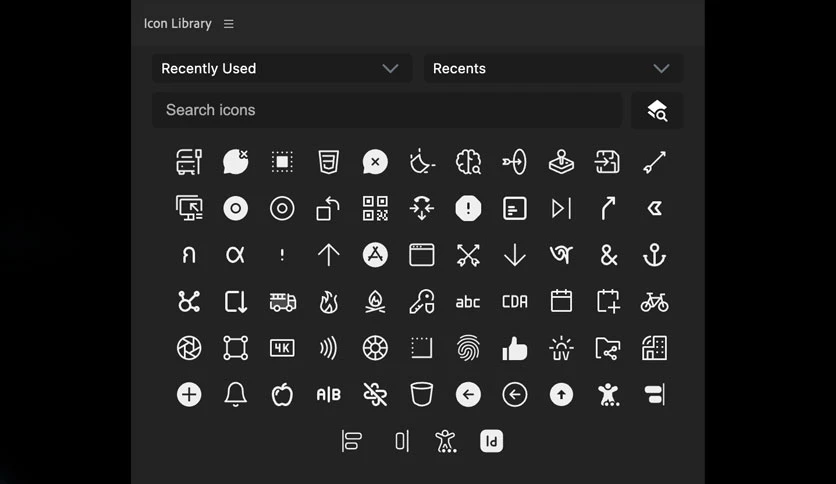Select the filled circle up arrow icon
836x484 pixels.
pyautogui.click(x=561, y=395)
